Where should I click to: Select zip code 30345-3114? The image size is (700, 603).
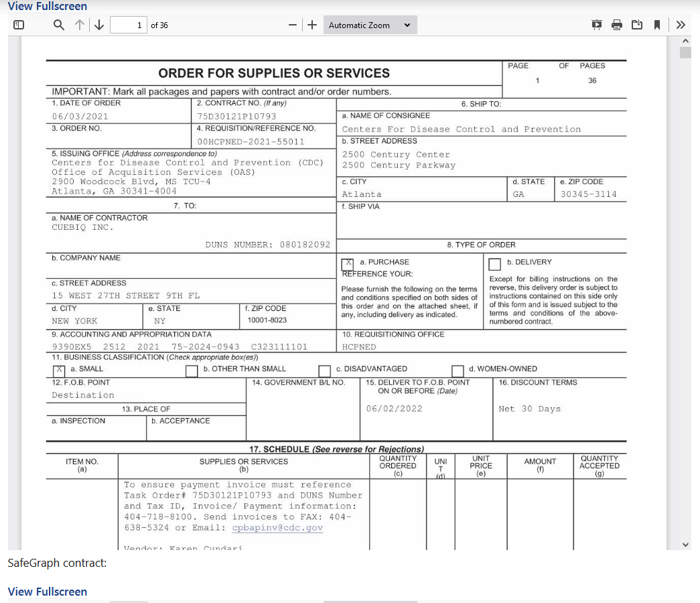tap(588, 194)
